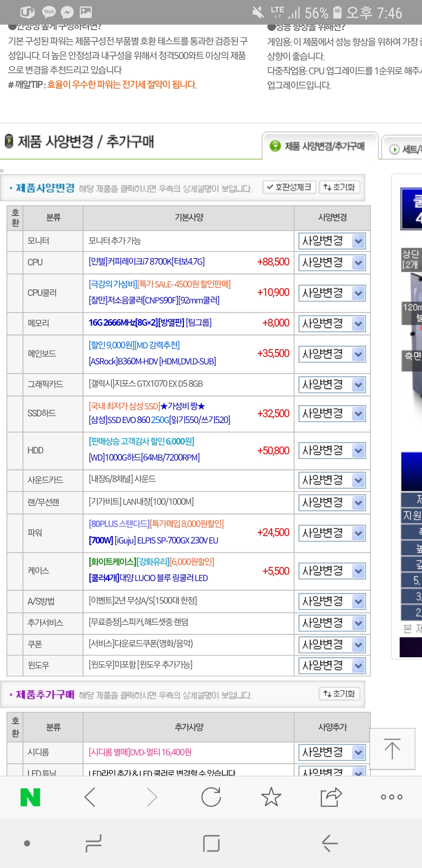422x868 pixels.
Task: Select the Samsung SSD EVO 860 250G link
Action: tap(159, 420)
